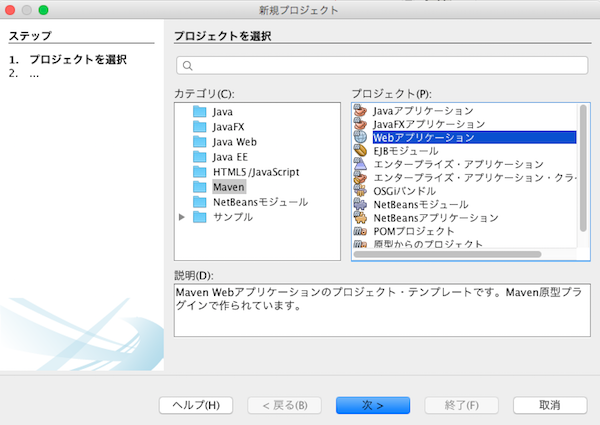Focus the project search field
Screen dimensions: 600x425
click(x=382, y=65)
